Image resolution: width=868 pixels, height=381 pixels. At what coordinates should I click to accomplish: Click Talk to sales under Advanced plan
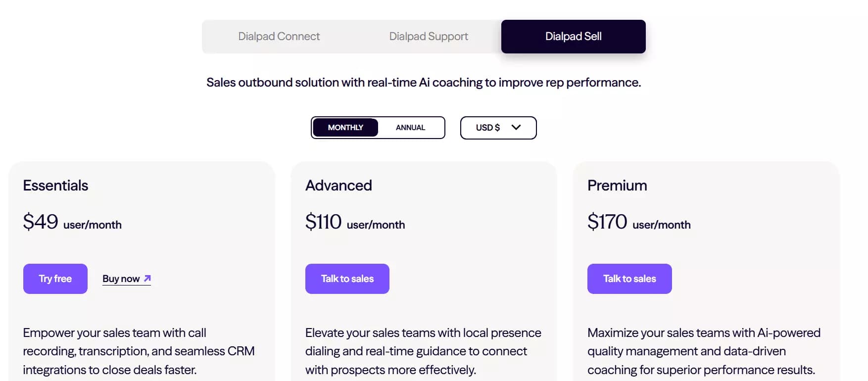point(347,278)
